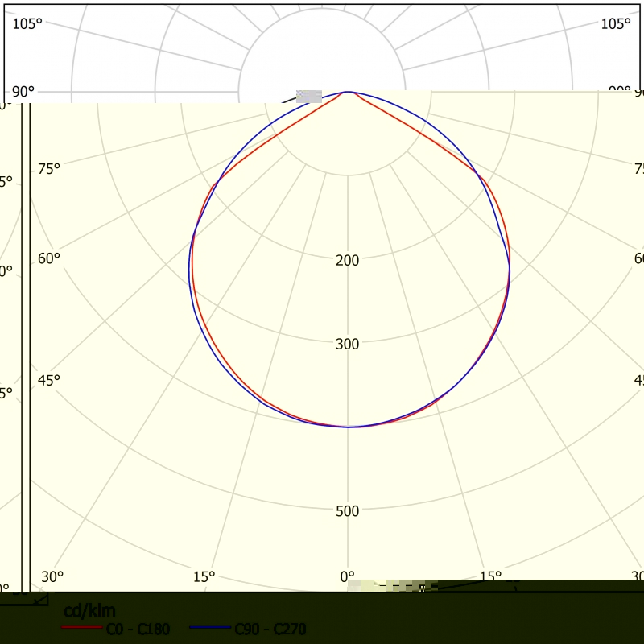
Task: Click the 30° label at bottom left
Action: 52,576
